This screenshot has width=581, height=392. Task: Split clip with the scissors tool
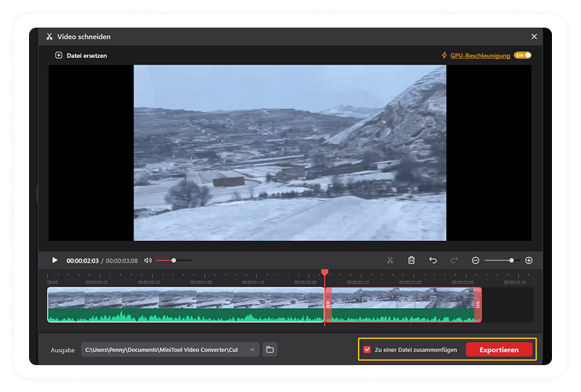pyautogui.click(x=390, y=261)
